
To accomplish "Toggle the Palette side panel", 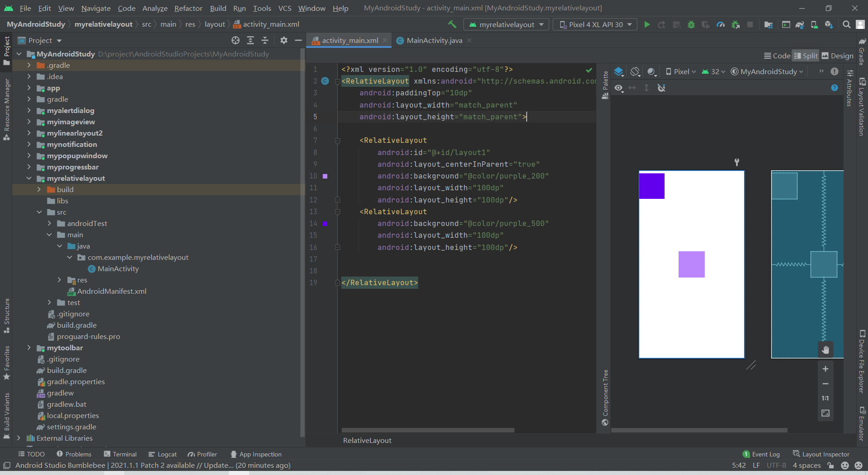I will 605,85.
